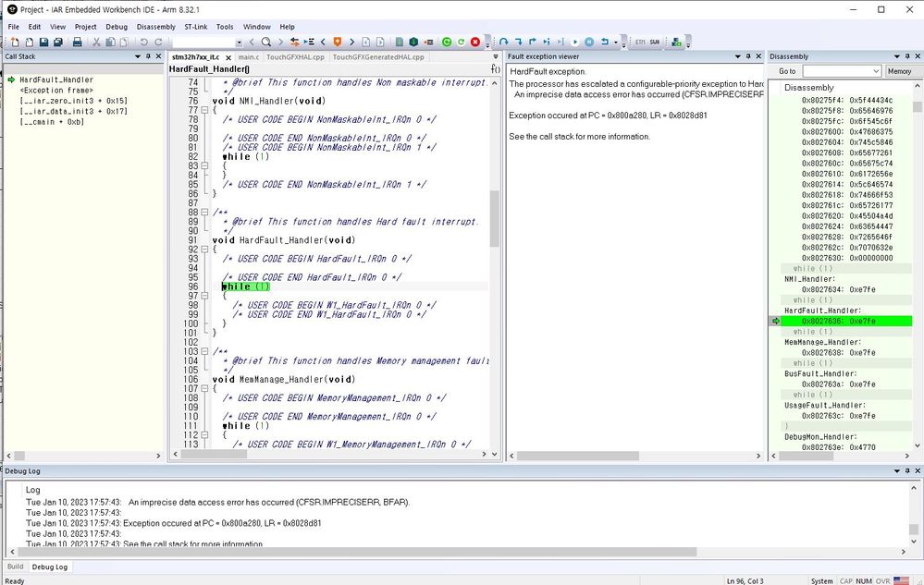This screenshot has width=924, height=585.
Task: Click the Reset debug icon
Action: click(x=605, y=42)
